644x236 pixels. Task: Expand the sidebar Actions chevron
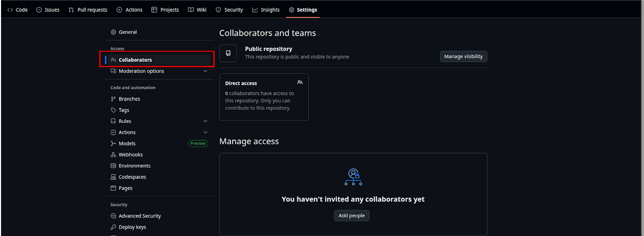(205, 133)
